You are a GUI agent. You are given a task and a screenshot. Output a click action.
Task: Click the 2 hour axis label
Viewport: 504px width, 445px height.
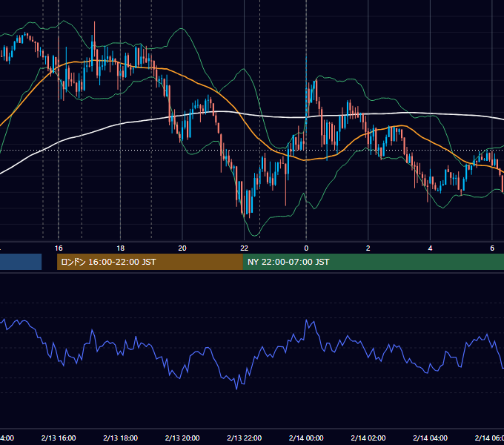click(368, 248)
